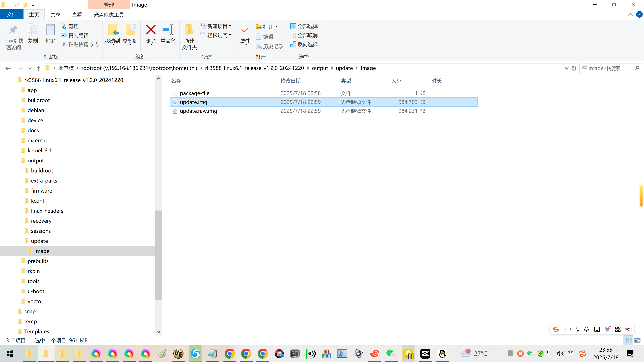Click Copy path (复制路径)

tap(75, 35)
